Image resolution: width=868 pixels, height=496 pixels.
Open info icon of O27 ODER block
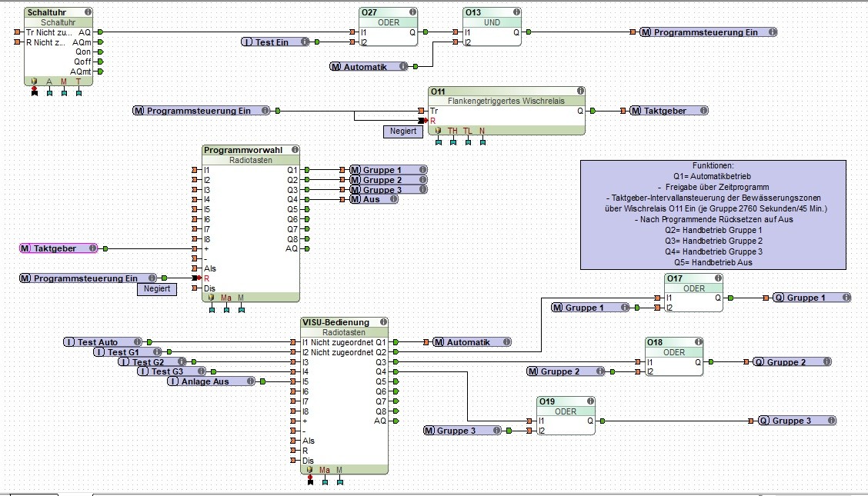pyautogui.click(x=412, y=12)
